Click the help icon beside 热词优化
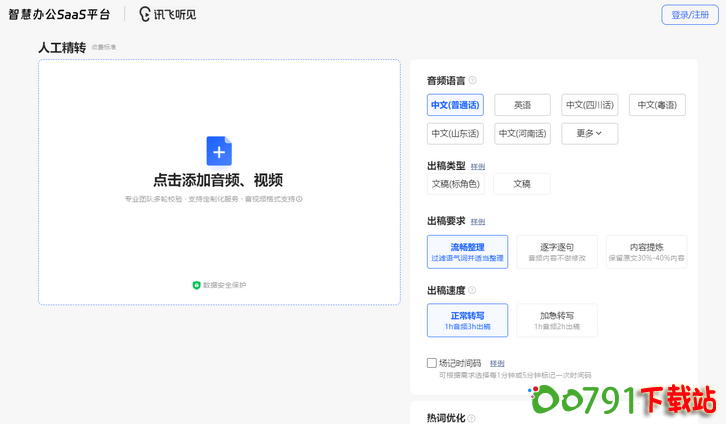726x424 pixels. click(x=472, y=418)
